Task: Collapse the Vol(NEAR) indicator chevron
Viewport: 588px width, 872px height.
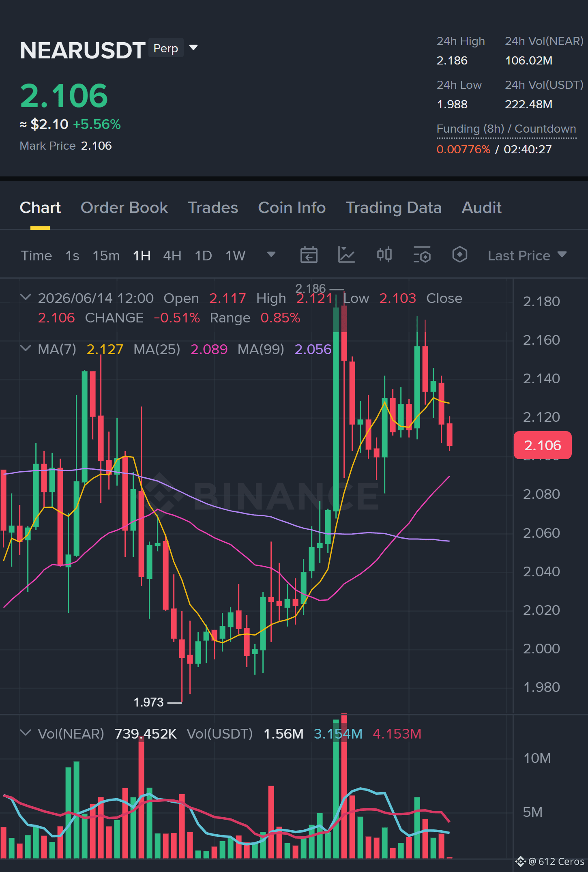Action: click(x=26, y=733)
